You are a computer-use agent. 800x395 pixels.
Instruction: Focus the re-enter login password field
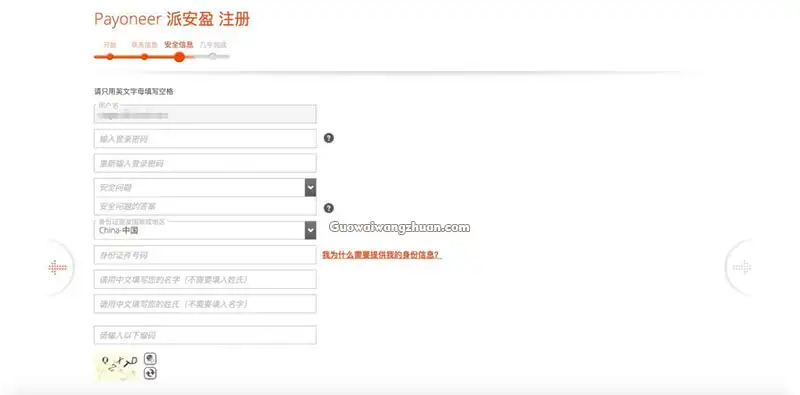[205, 163]
